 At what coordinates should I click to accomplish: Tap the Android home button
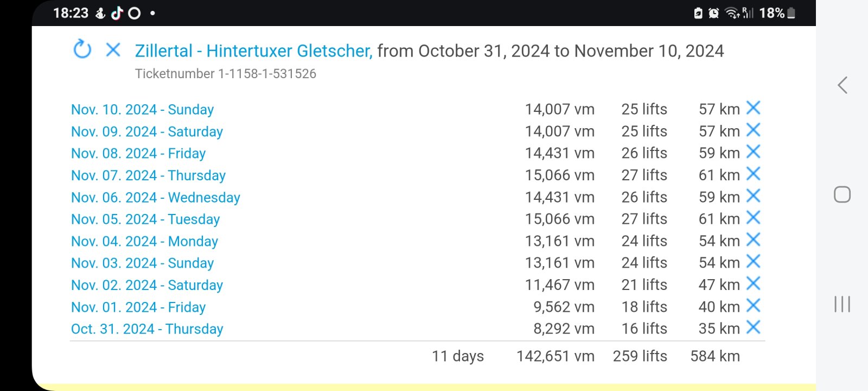pyautogui.click(x=842, y=194)
